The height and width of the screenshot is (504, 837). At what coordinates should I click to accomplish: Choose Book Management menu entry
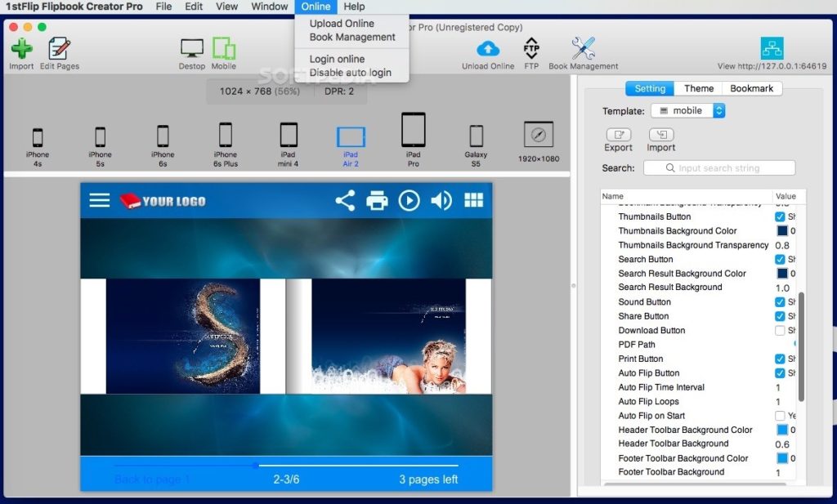(352, 37)
